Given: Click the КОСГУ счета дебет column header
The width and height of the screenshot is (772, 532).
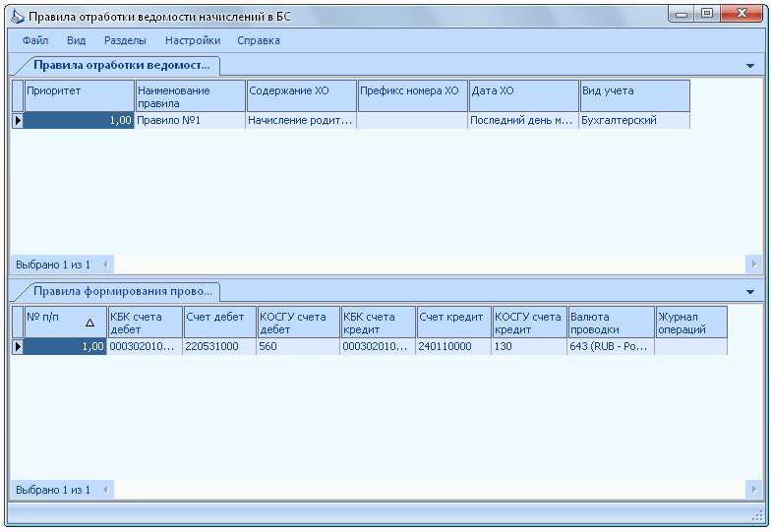Looking at the screenshot, I should pyautogui.click(x=299, y=323).
